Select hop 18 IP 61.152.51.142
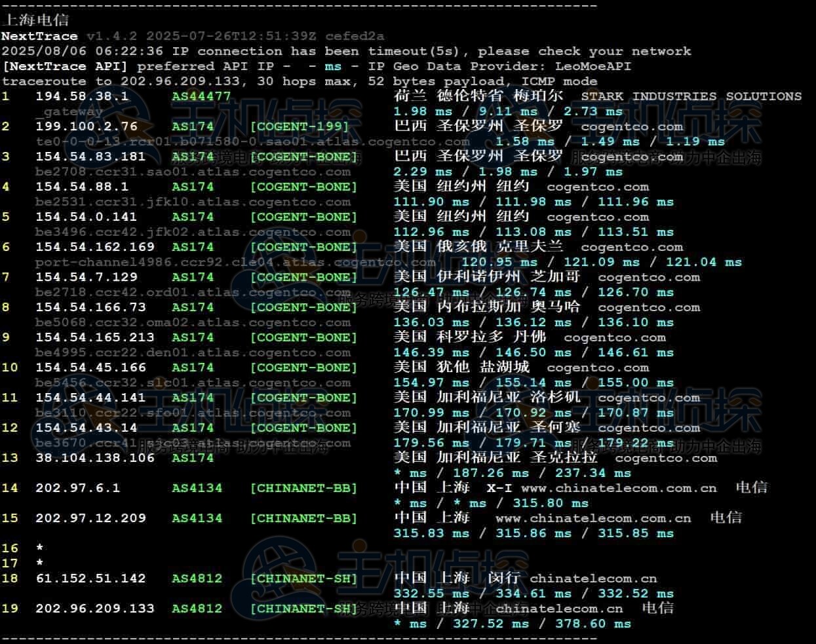The image size is (816, 644). click(x=90, y=578)
